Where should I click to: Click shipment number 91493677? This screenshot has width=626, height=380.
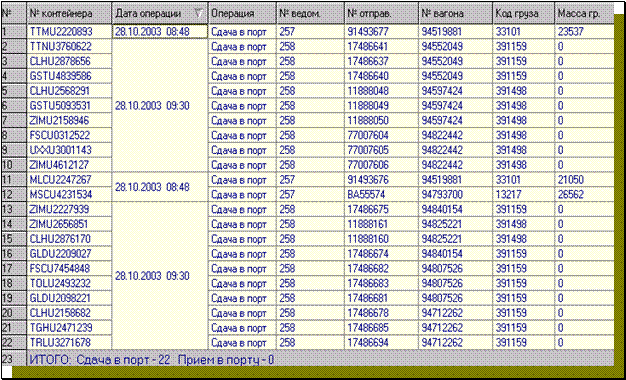368,32
